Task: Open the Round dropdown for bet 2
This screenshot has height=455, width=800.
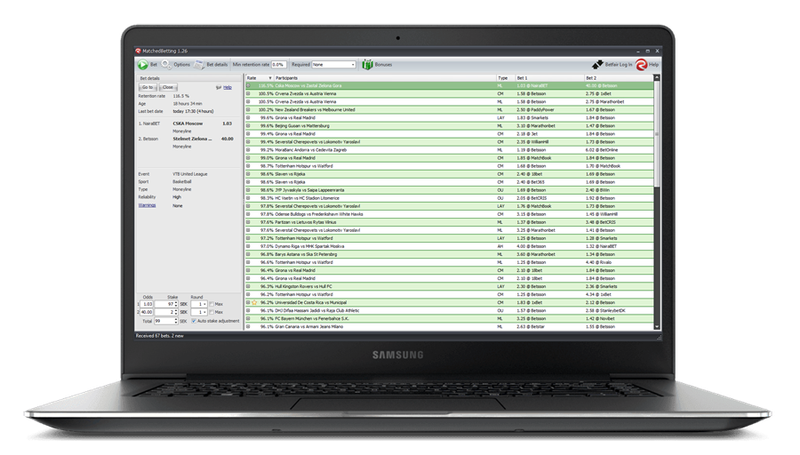Action: click(199, 312)
